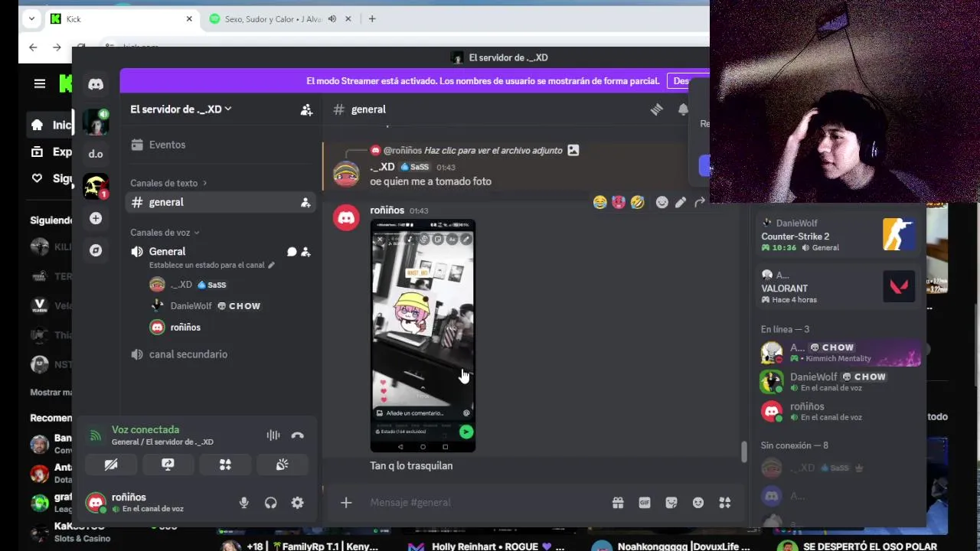Image resolution: width=980 pixels, height=551 pixels.
Task: Close the Kick browser tab
Action: pos(189,19)
